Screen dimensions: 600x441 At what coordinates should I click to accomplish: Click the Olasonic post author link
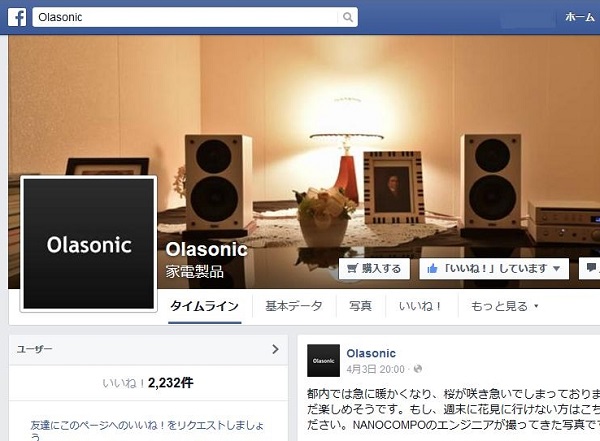371,353
